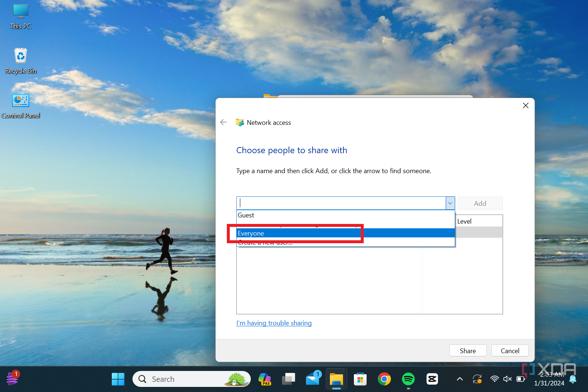Open the Start menu

pyautogui.click(x=118, y=379)
